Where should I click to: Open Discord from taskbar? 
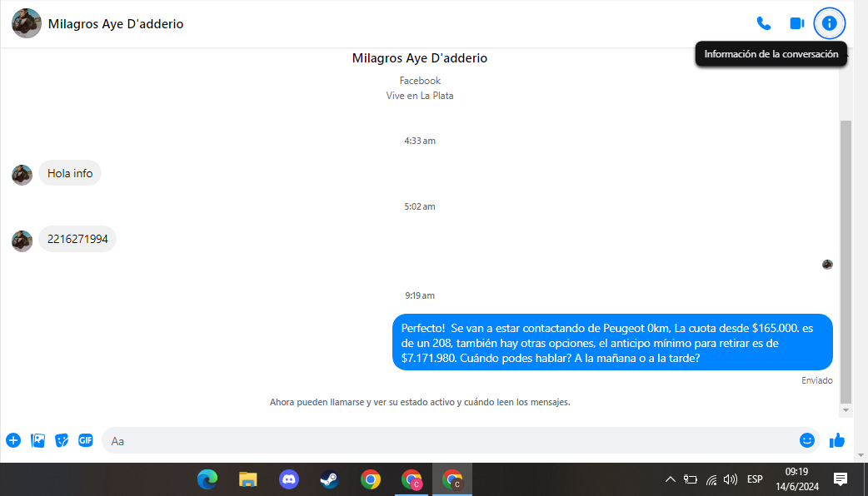289,479
